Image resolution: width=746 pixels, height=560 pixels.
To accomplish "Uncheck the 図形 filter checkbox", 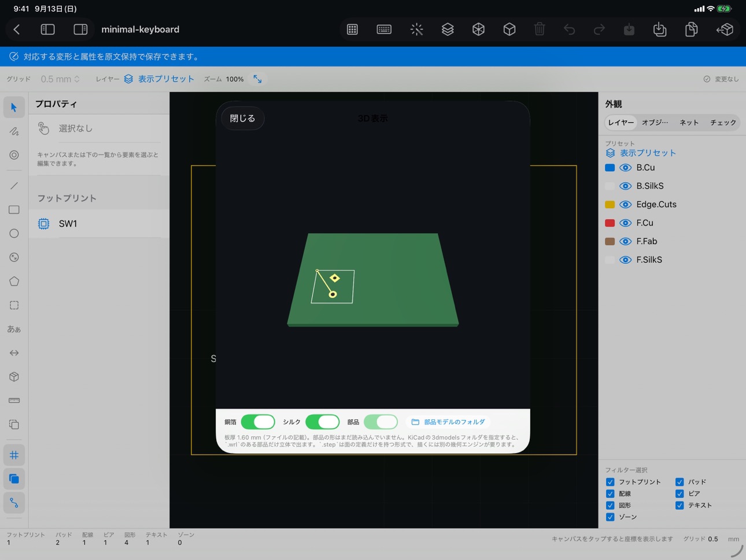I will [610, 505].
